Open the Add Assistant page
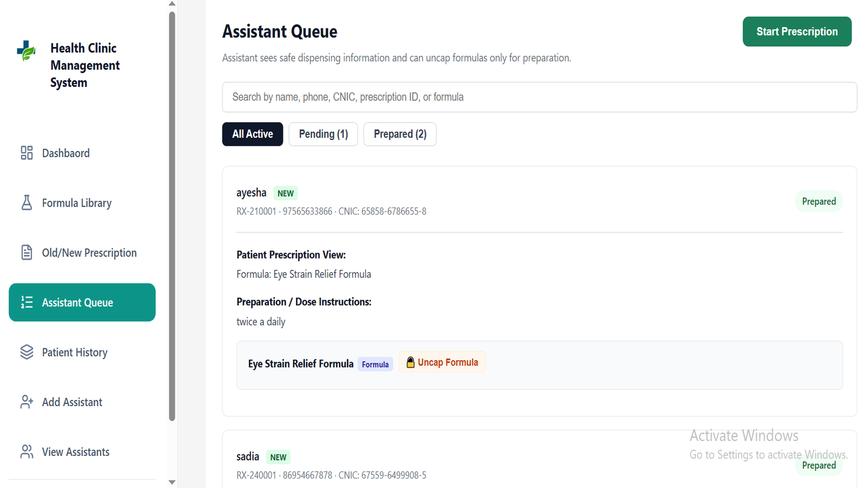The image size is (868, 488). point(82,402)
